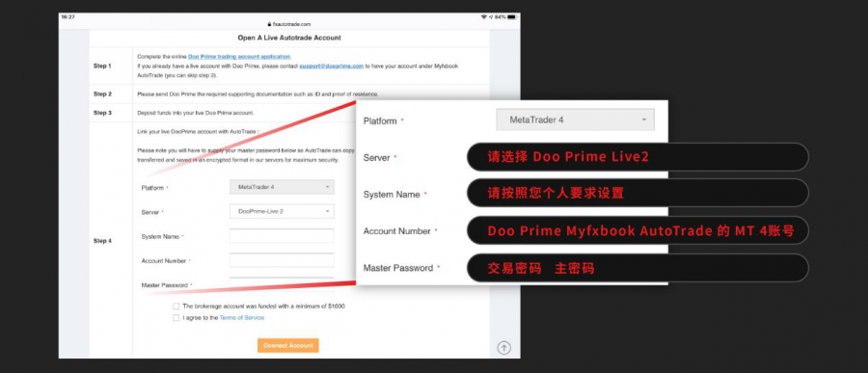Screen dimensions: 868x373
Task: Open the small form's MetaTrader 4 platform dropdown
Action: 282,187
